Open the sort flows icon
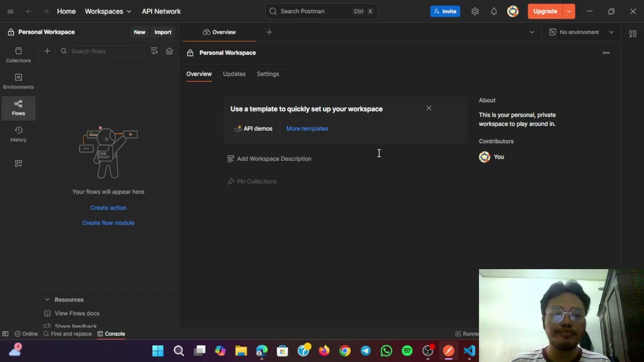 coord(154,51)
